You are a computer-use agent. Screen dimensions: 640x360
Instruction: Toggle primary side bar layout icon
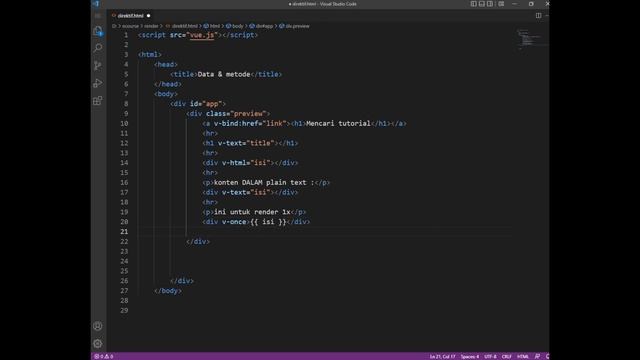pyautogui.click(x=473, y=4)
